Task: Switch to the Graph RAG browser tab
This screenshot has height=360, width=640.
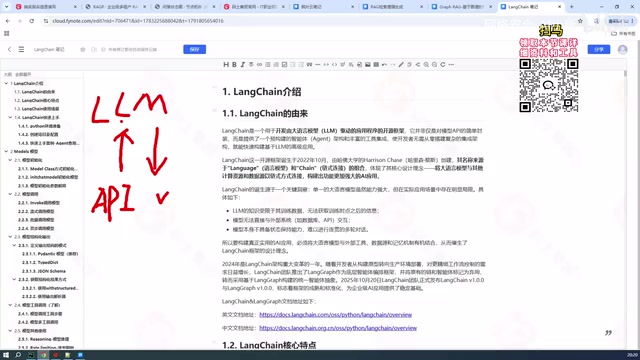Action: coord(462,7)
